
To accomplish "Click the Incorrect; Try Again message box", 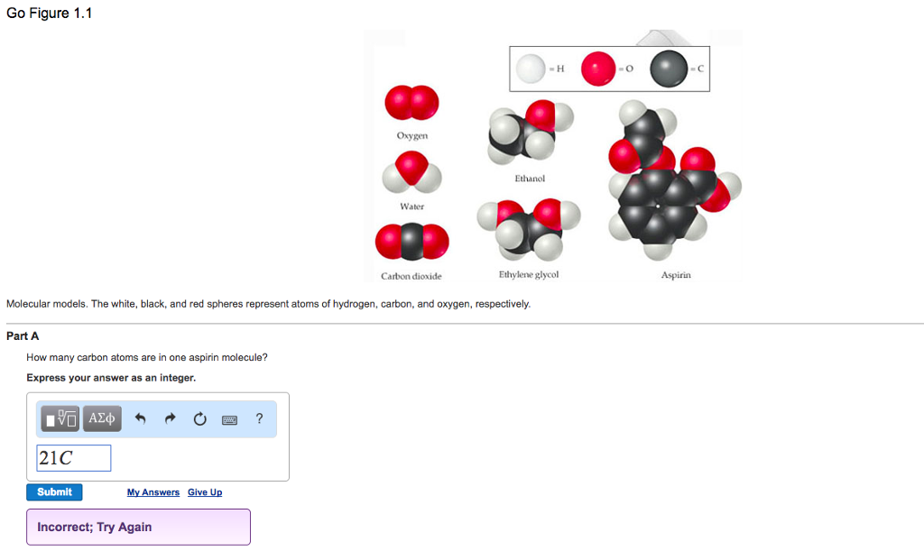I will tap(138, 527).
